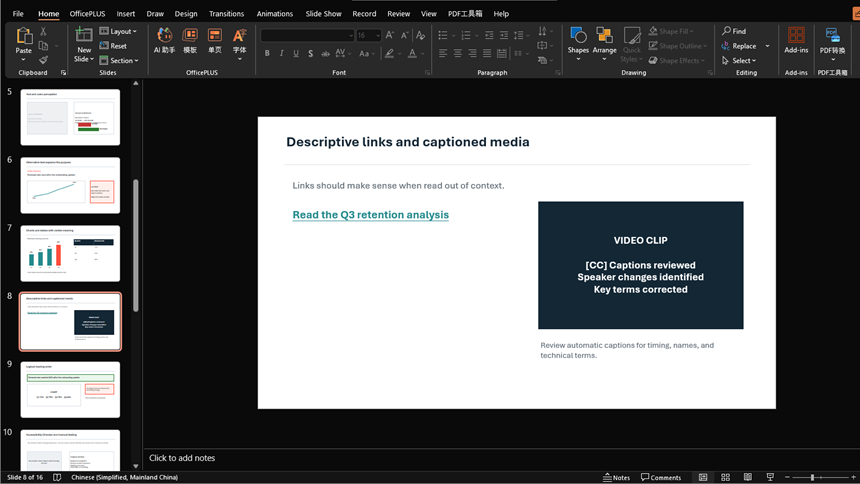860x484 pixels.
Task: Switch to the Transitions tab
Action: coord(227,14)
